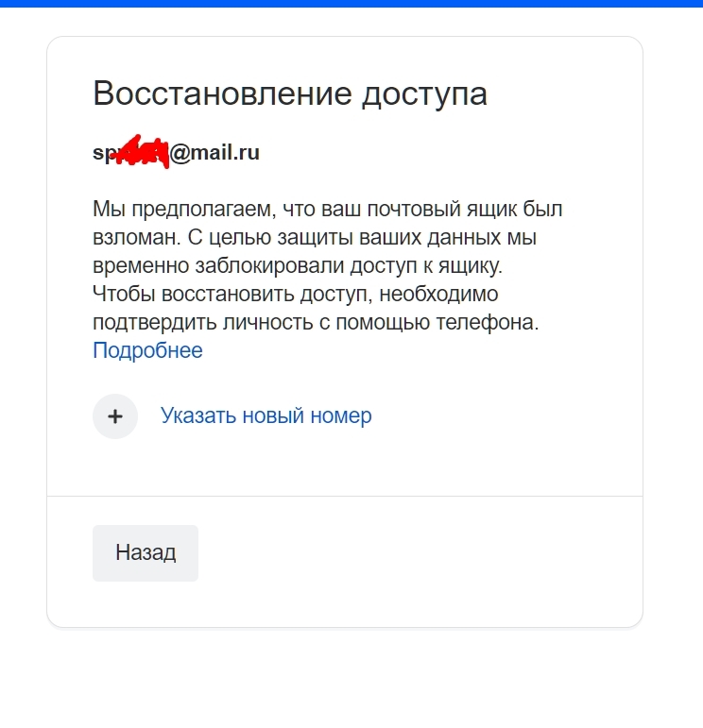The height and width of the screenshot is (728, 703).
Task: Follow the "Подробнее" link
Action: (x=147, y=351)
